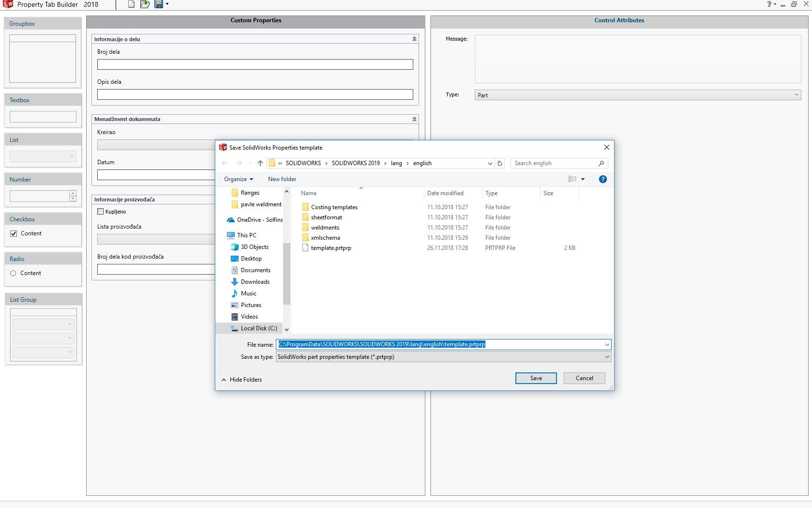Open the Organize menu
This screenshot has width=812, height=508.
[238, 179]
